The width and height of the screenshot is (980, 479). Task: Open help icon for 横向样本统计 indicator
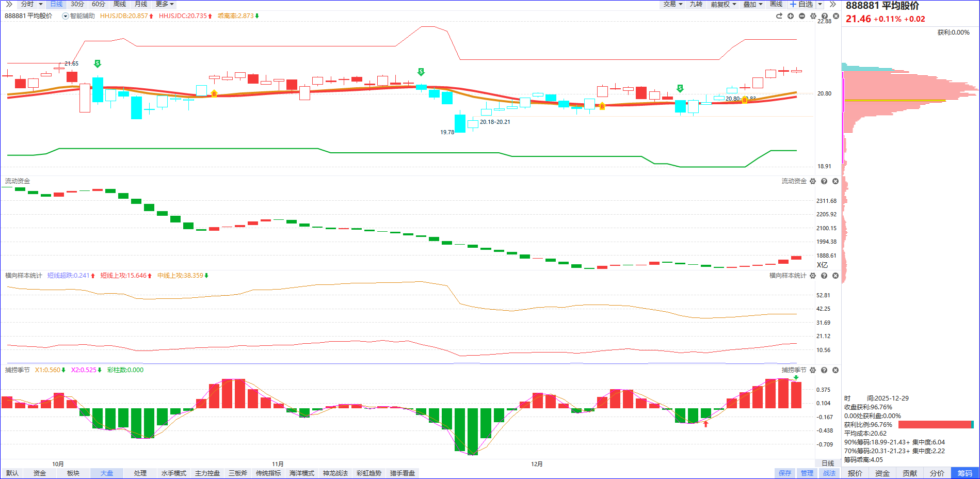[824, 276]
